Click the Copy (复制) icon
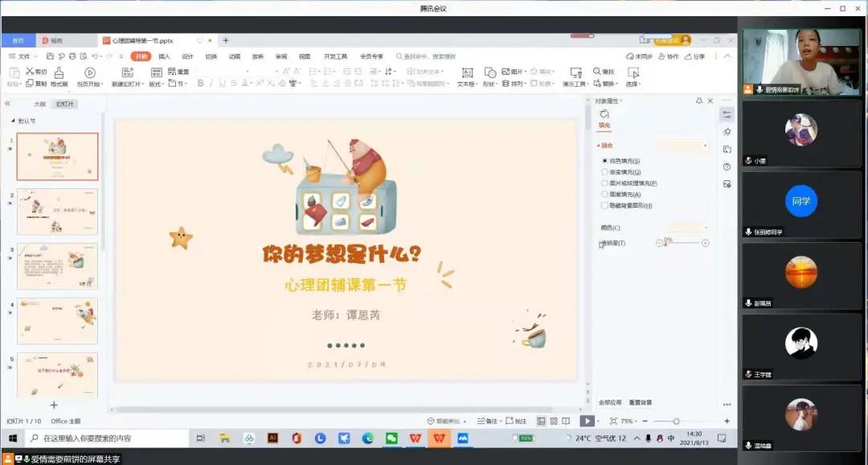The height and width of the screenshot is (465, 868). 30,83
